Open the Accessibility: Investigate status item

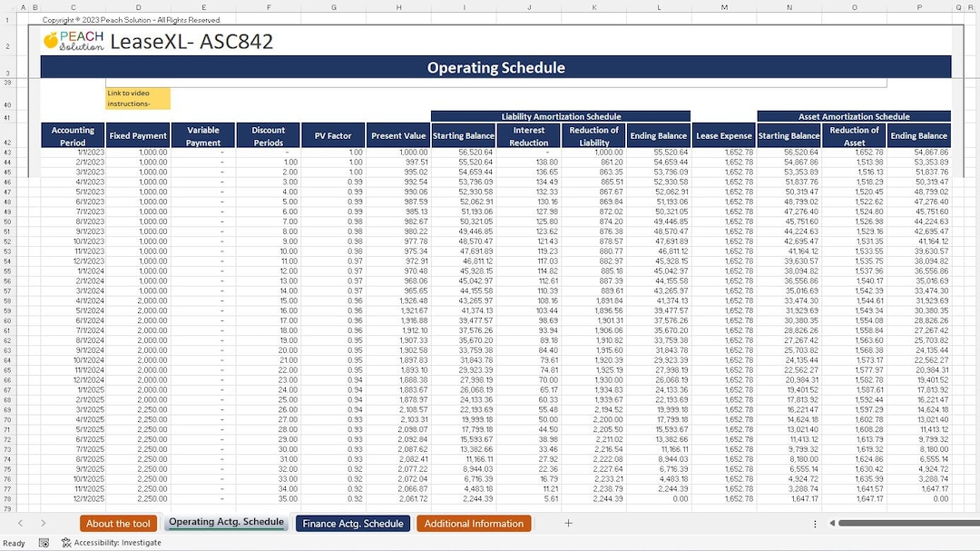[112, 543]
